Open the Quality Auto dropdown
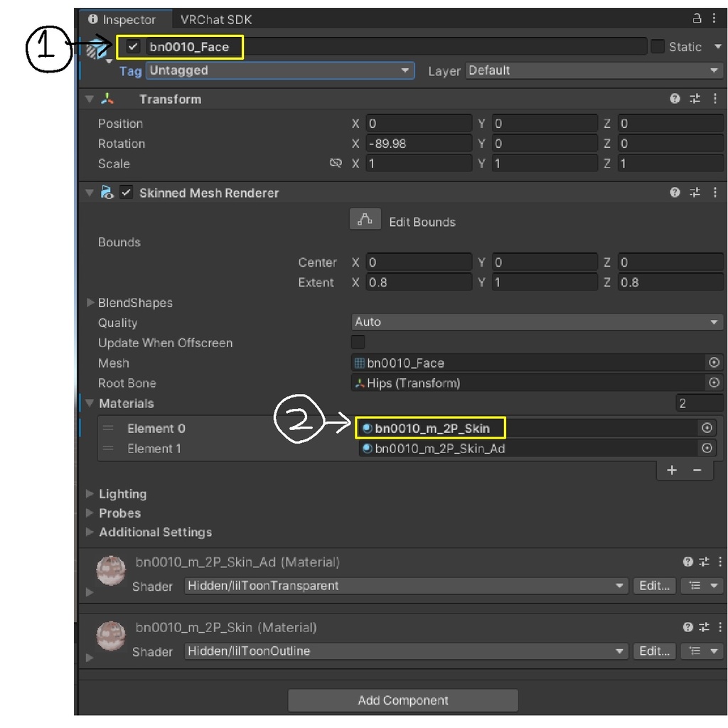 click(537, 322)
